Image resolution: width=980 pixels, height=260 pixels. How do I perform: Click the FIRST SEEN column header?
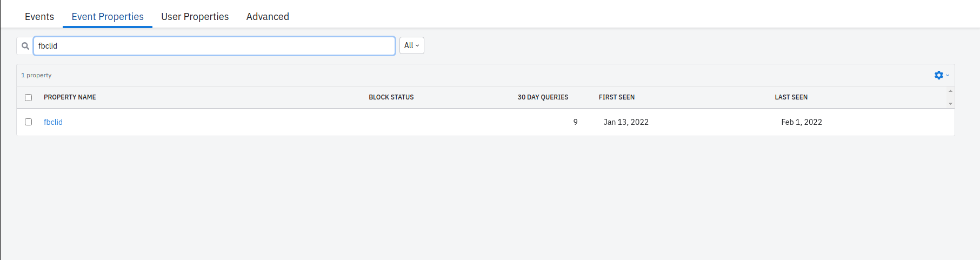coord(616,97)
